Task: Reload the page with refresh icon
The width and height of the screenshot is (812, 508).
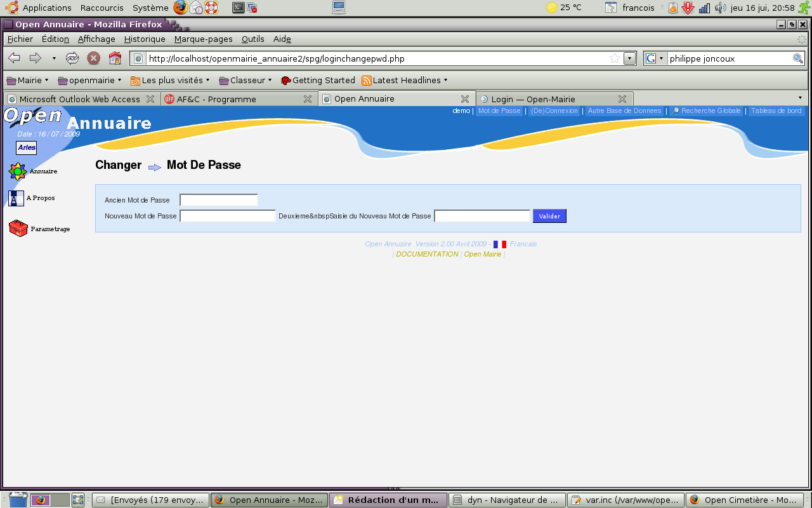Action: coord(72,58)
